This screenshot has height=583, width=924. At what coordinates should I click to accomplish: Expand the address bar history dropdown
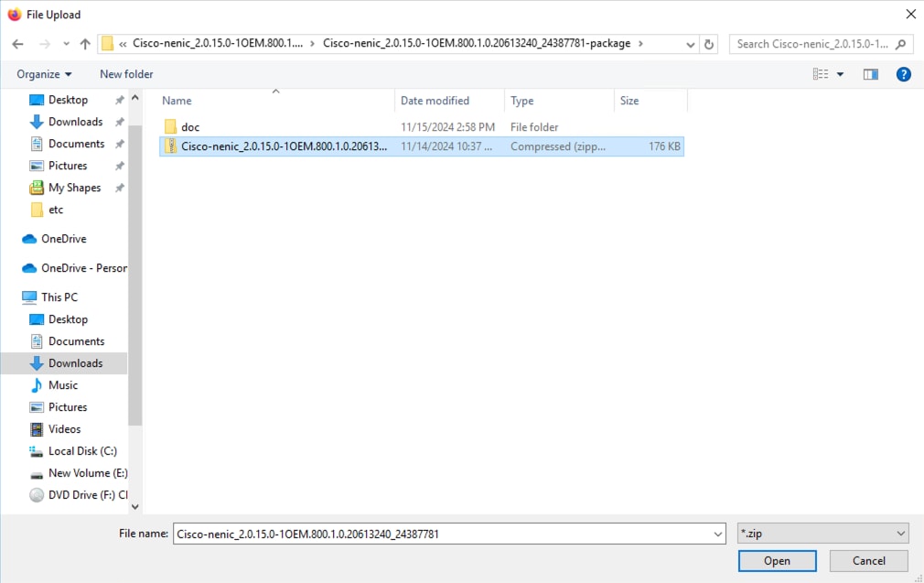point(691,44)
